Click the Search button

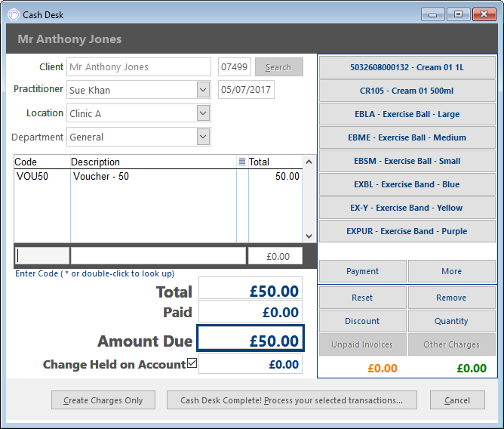pyautogui.click(x=278, y=67)
